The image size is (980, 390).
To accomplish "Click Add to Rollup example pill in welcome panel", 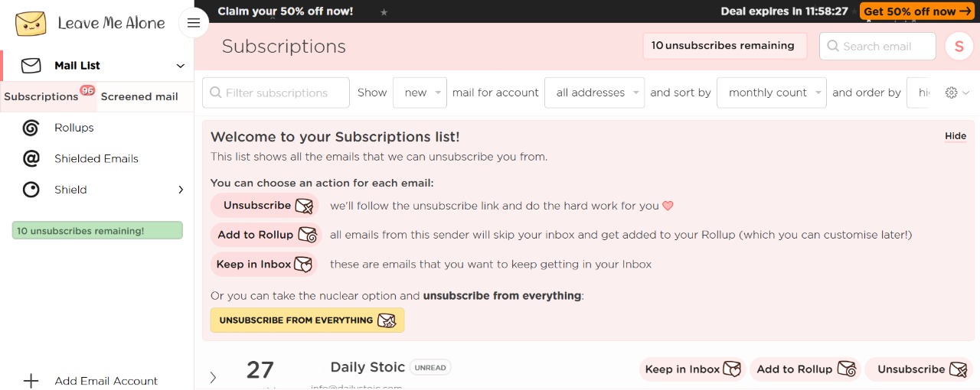I will click(267, 235).
